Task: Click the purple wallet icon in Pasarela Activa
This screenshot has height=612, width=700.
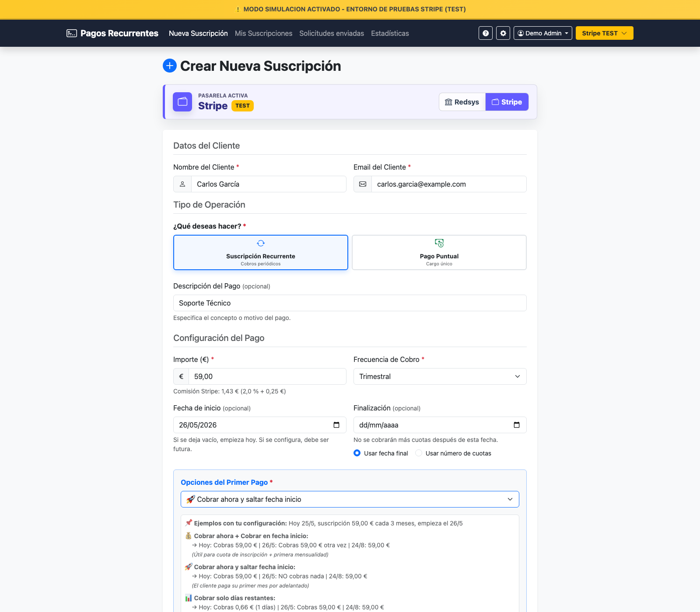Action: point(182,102)
